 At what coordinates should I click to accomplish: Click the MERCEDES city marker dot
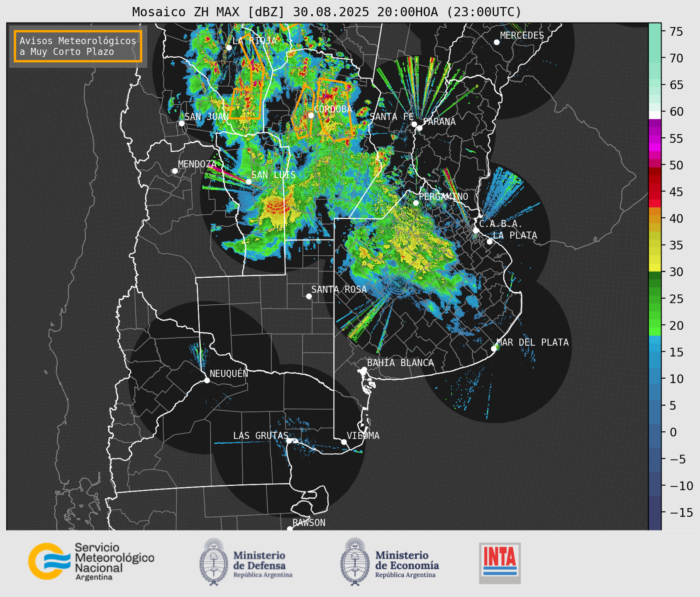point(496,42)
